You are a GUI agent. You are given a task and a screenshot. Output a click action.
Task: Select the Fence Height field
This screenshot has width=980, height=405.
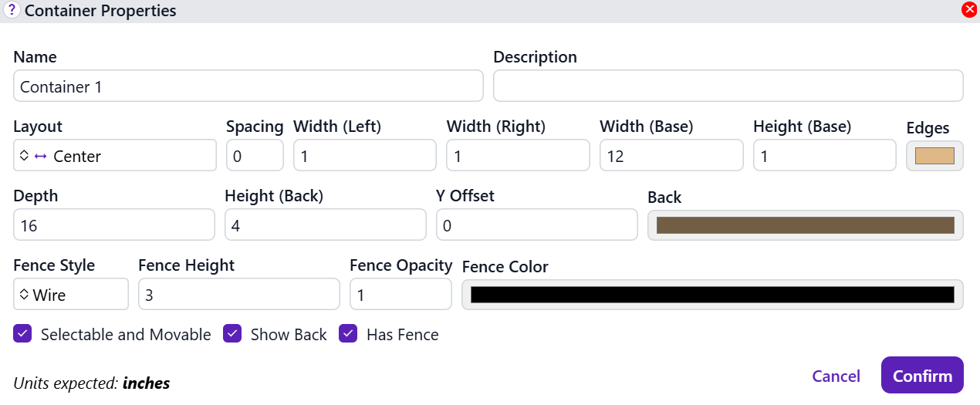point(238,295)
